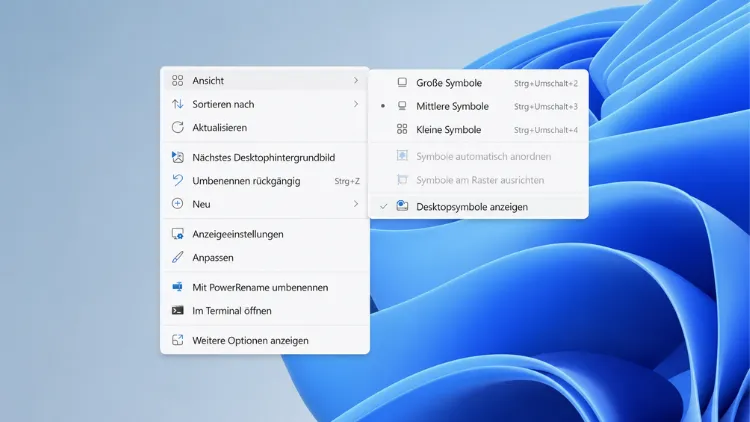This screenshot has height=422, width=750.
Task: Choose Im Terminal öffnen
Action: tap(265, 311)
